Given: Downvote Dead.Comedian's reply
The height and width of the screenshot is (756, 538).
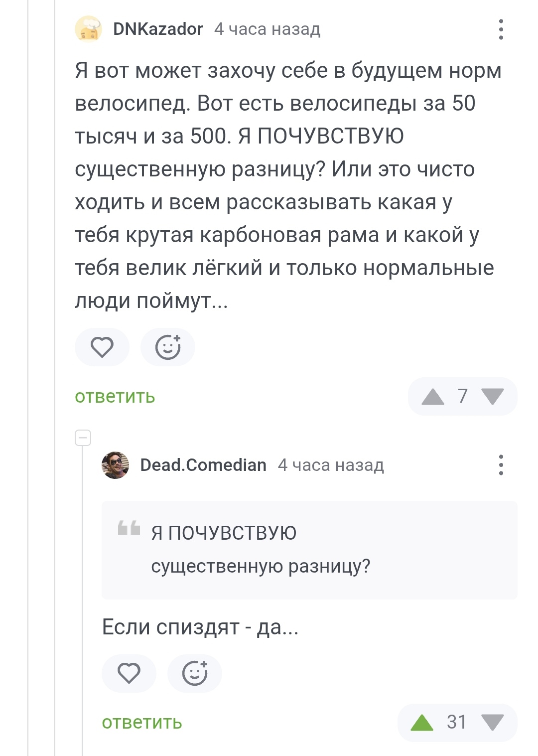Looking at the screenshot, I should coord(493,723).
